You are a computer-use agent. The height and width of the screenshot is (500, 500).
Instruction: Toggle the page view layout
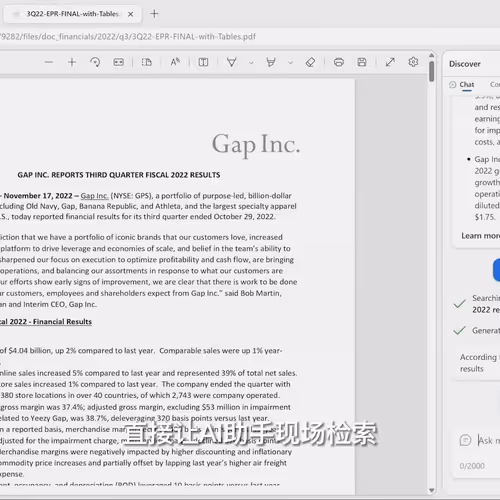click(147, 62)
